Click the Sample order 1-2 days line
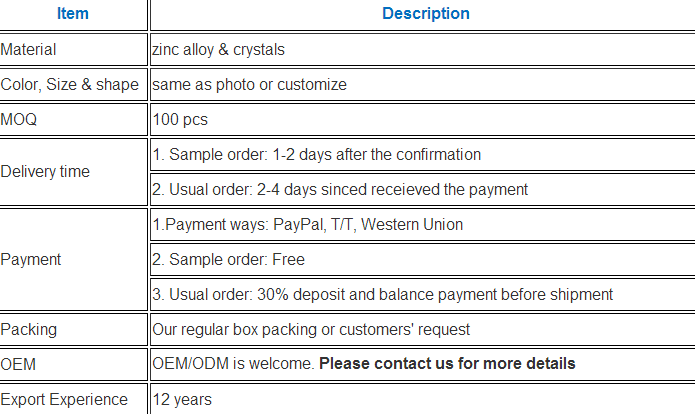The height and width of the screenshot is (414, 695). tap(316, 154)
